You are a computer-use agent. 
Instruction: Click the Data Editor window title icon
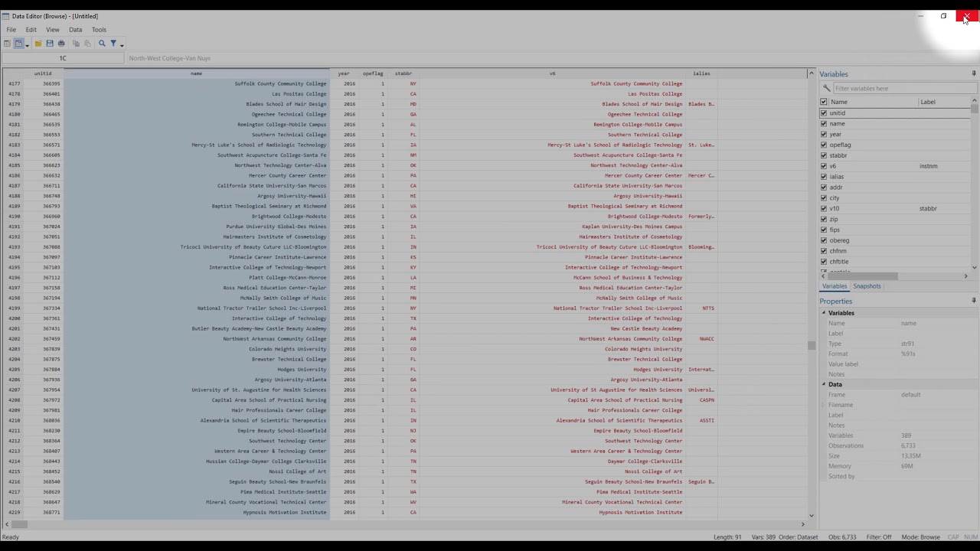(5, 16)
